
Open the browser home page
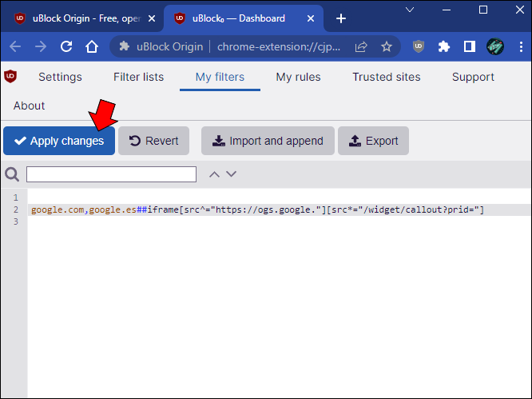(x=92, y=46)
